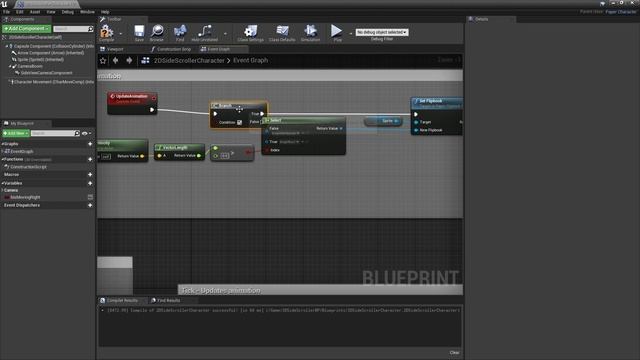
Task: Open the Debug menu
Action: (x=68, y=12)
